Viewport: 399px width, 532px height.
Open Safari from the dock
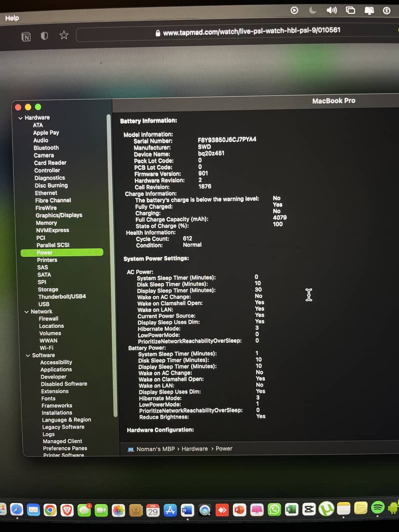coord(16,510)
